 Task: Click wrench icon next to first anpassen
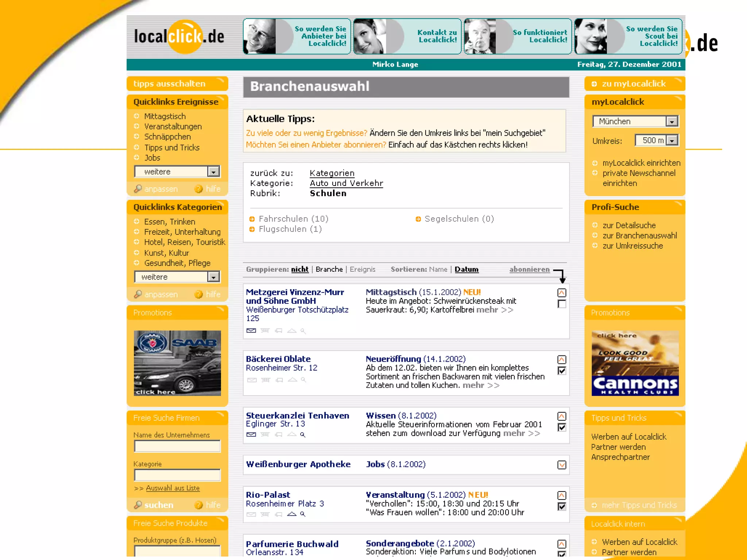pyautogui.click(x=138, y=189)
